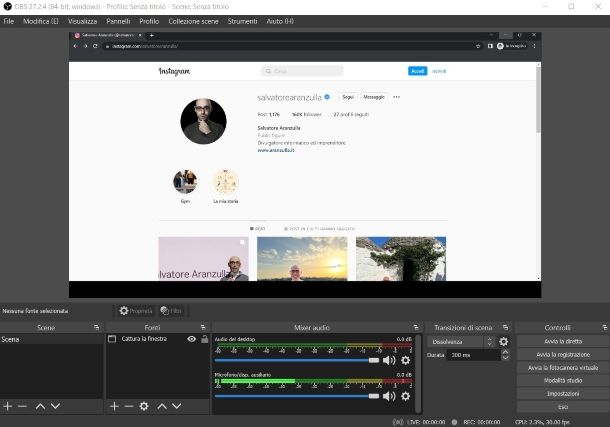Open the Dissolvenza transition dropdown
This screenshot has width=610, height=427.
[x=461, y=342]
